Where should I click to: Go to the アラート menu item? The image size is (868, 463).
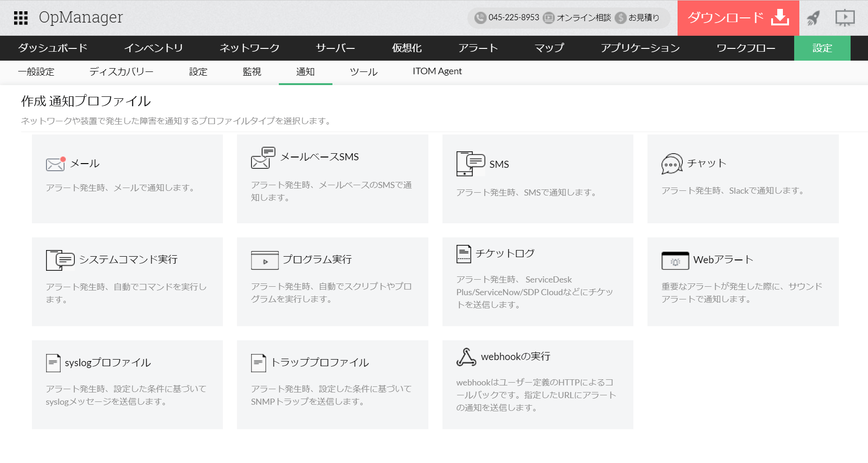point(478,48)
